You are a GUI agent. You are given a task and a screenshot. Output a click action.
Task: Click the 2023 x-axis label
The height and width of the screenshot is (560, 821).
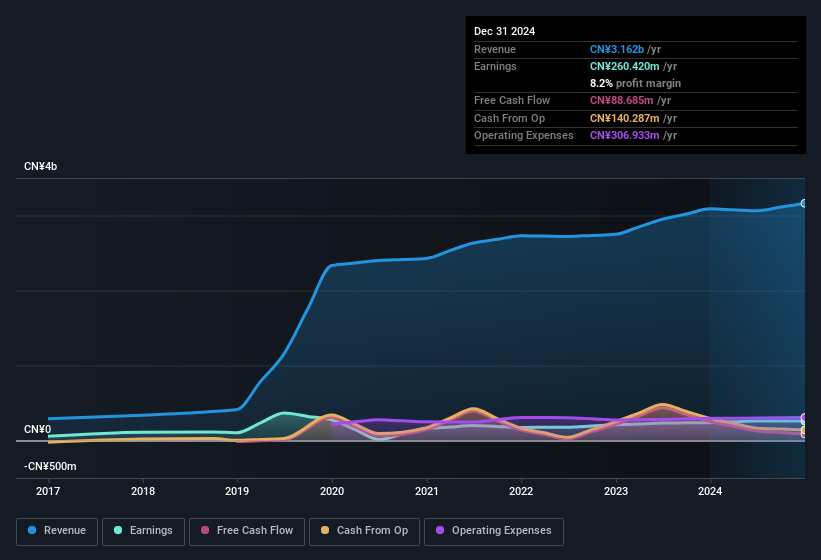(616, 491)
